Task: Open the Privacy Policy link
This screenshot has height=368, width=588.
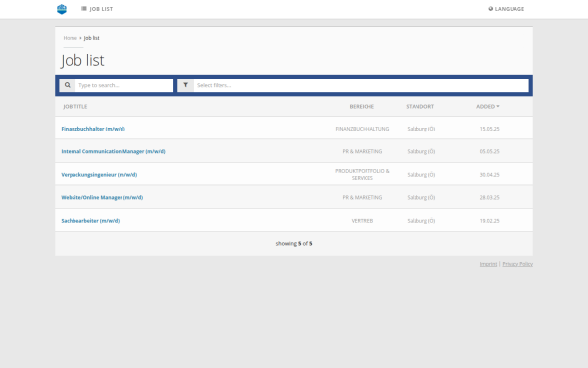Action: tap(517, 264)
